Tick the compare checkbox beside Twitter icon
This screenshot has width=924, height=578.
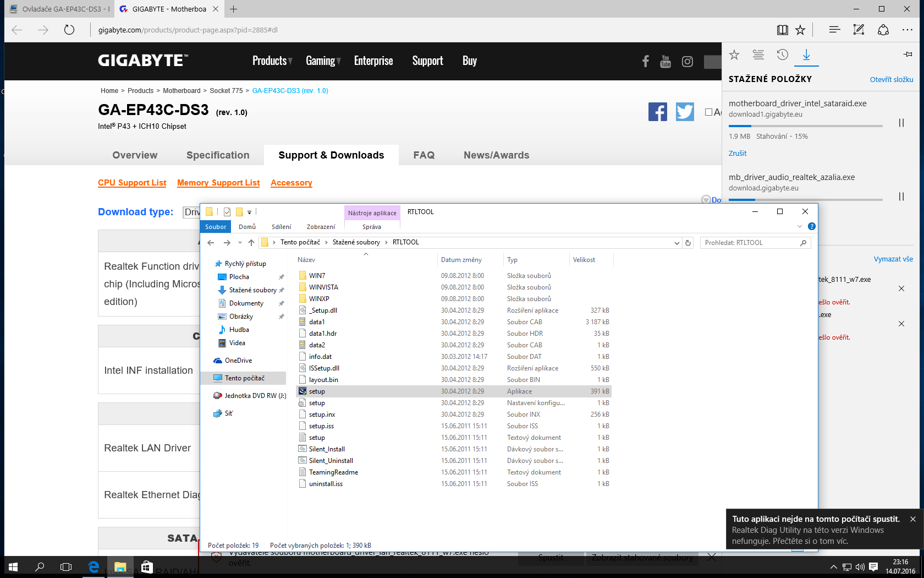(708, 112)
